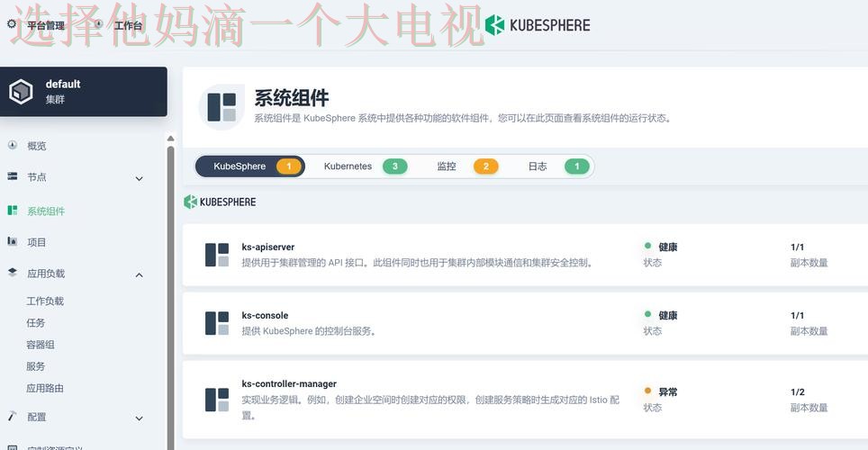Switch to the Monitoring (监控) tab

click(466, 166)
